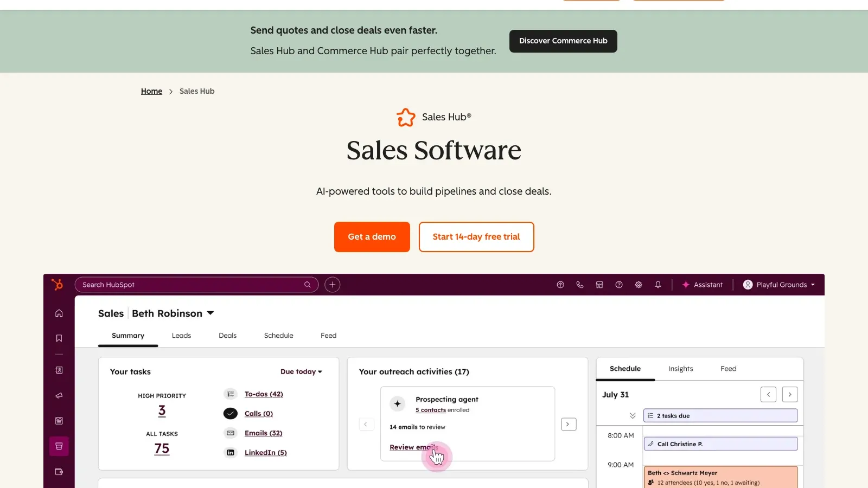Open the Schedule tab under Beth Robinson
Viewport: 868px width, 488px height.
[279, 336]
